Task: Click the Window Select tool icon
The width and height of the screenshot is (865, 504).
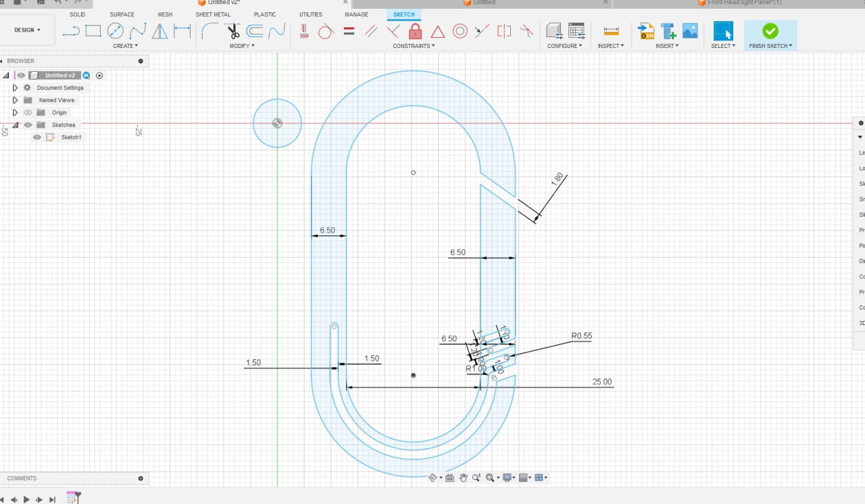Action: pos(723,31)
